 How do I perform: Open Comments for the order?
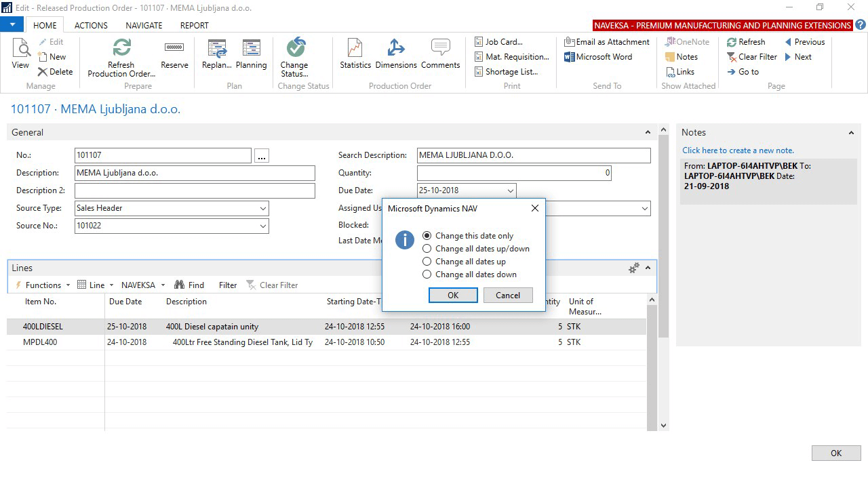(440, 54)
